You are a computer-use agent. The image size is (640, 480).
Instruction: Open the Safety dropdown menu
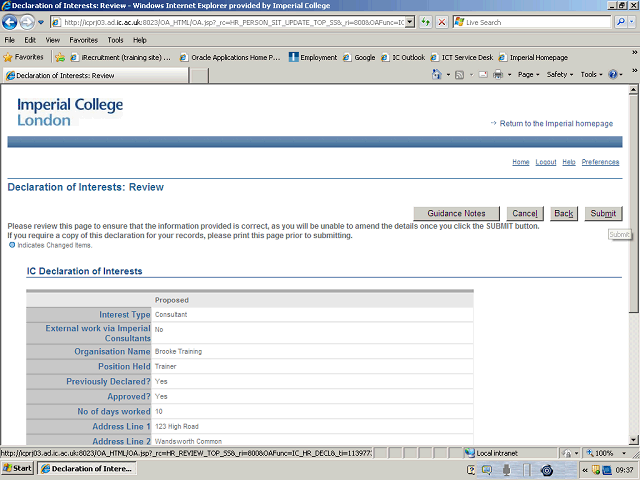560,75
